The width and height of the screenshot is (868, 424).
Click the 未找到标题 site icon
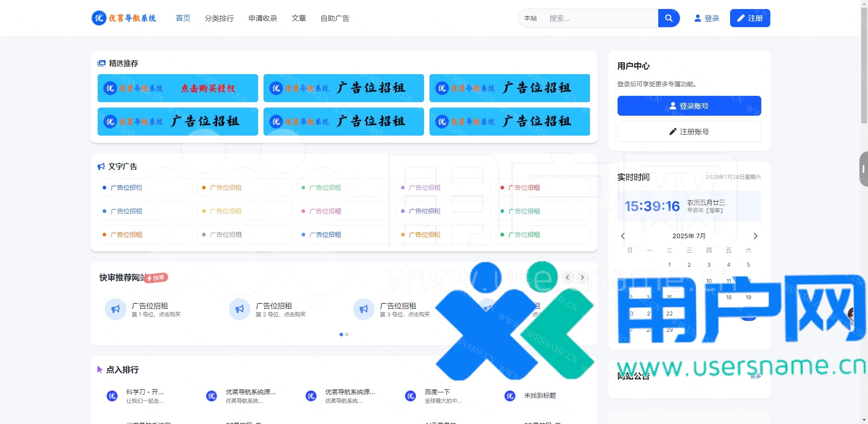510,396
